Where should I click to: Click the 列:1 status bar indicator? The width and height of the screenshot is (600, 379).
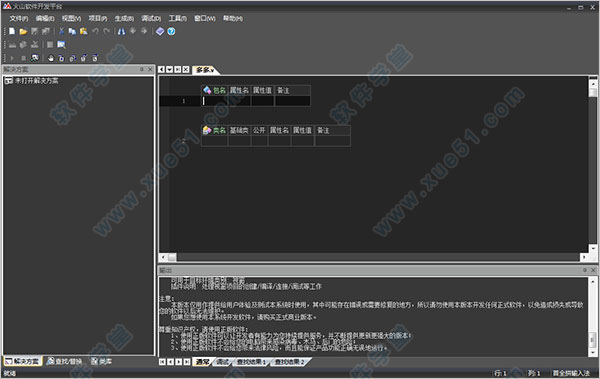click(x=534, y=373)
